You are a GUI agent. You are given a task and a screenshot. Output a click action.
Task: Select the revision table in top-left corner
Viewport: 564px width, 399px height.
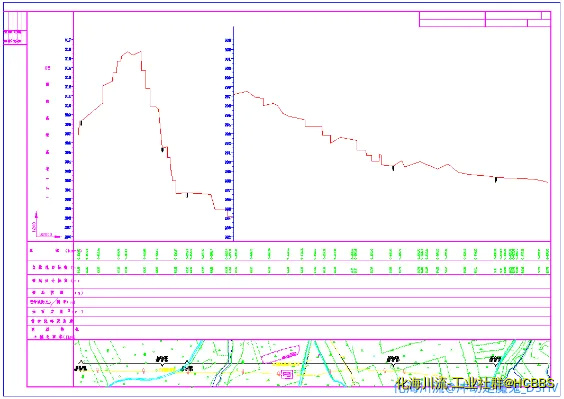tap(15, 28)
